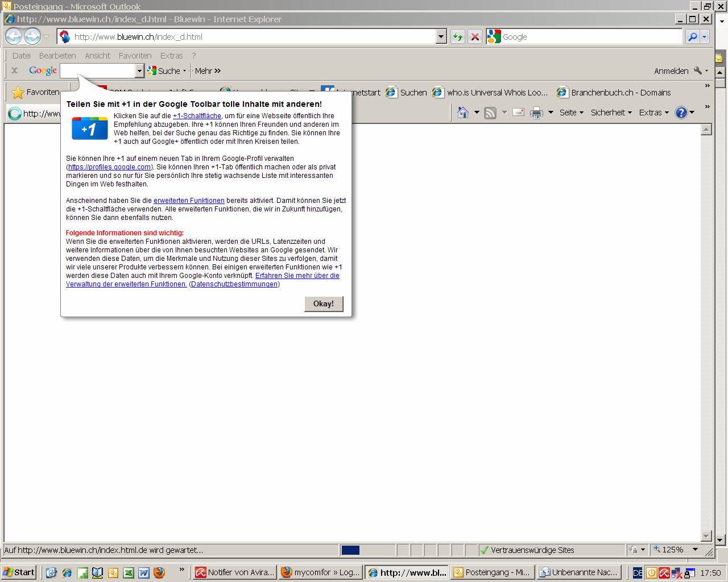Close the Google Toolbar with the x icon
Image resolution: width=728 pixels, height=582 pixels.
(x=15, y=70)
